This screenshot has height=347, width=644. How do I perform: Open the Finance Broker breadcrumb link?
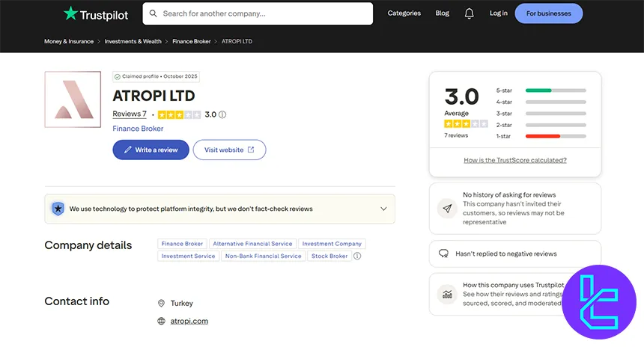192,41
